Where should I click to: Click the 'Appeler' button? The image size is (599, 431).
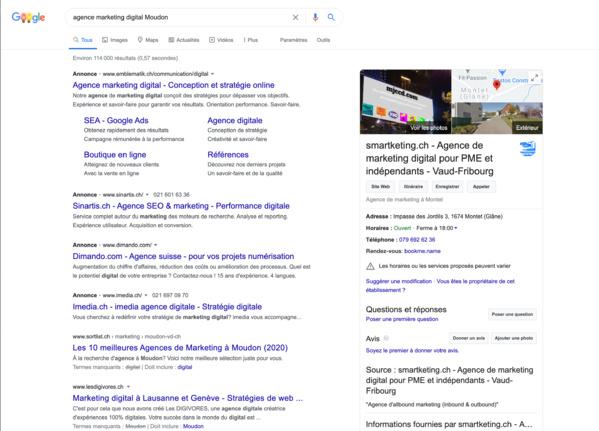click(x=481, y=186)
